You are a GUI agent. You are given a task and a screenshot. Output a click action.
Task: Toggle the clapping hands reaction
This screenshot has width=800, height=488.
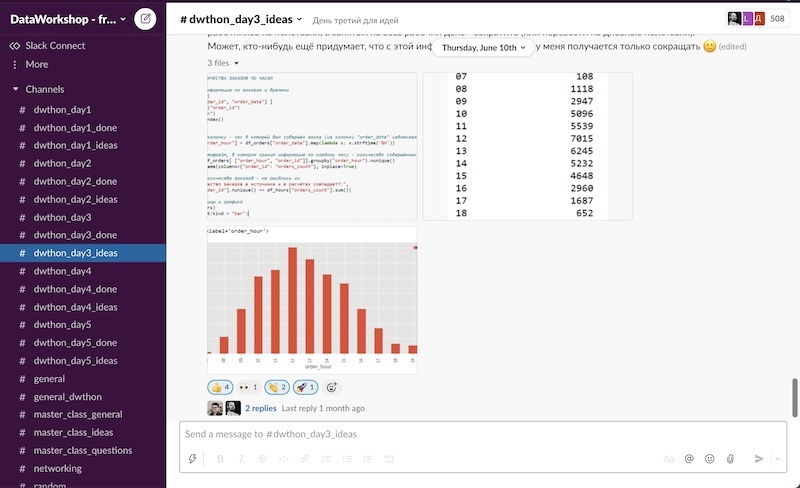click(x=277, y=387)
